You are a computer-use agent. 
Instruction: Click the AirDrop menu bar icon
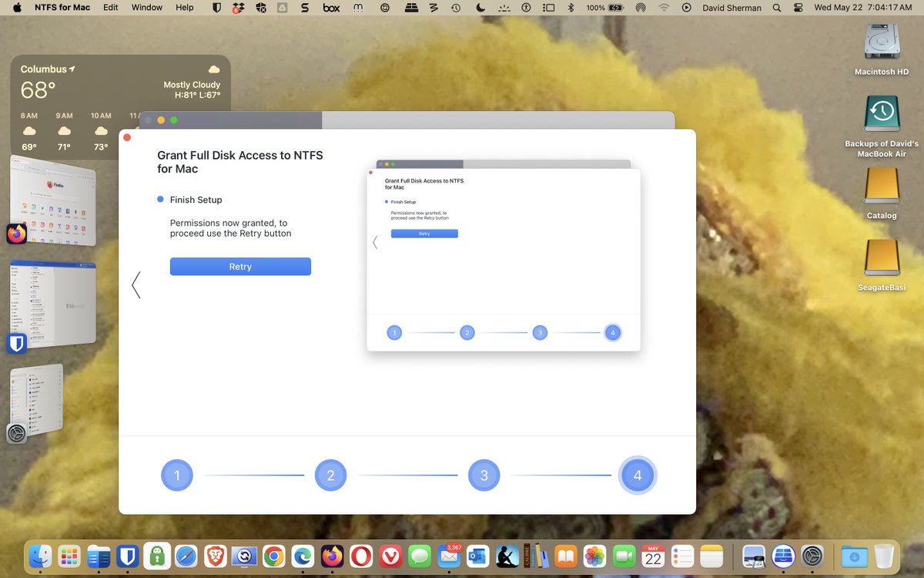pos(641,8)
